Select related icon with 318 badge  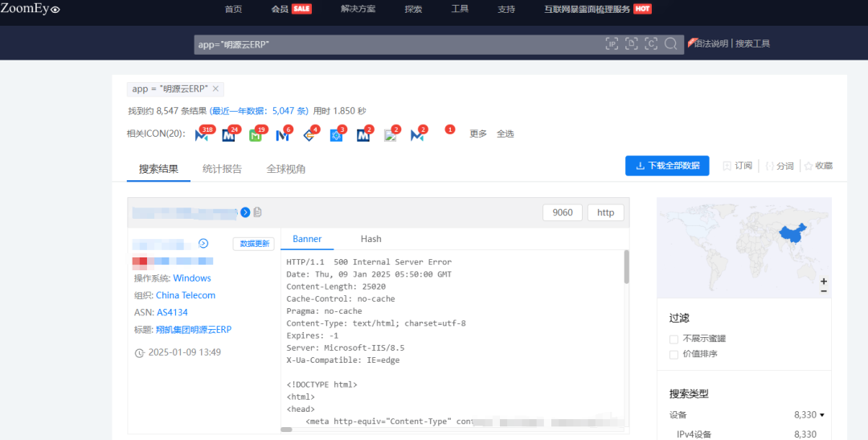tap(202, 134)
